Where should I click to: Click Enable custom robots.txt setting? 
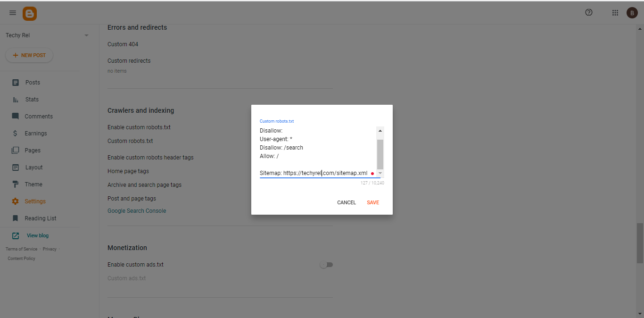click(x=139, y=127)
